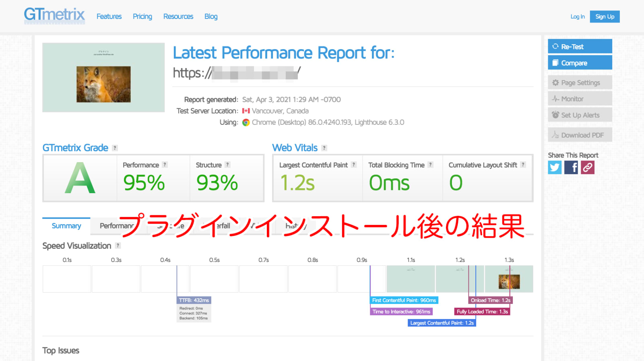Click the 'Top Issues' heading
The image size is (644, 361).
[x=61, y=351]
